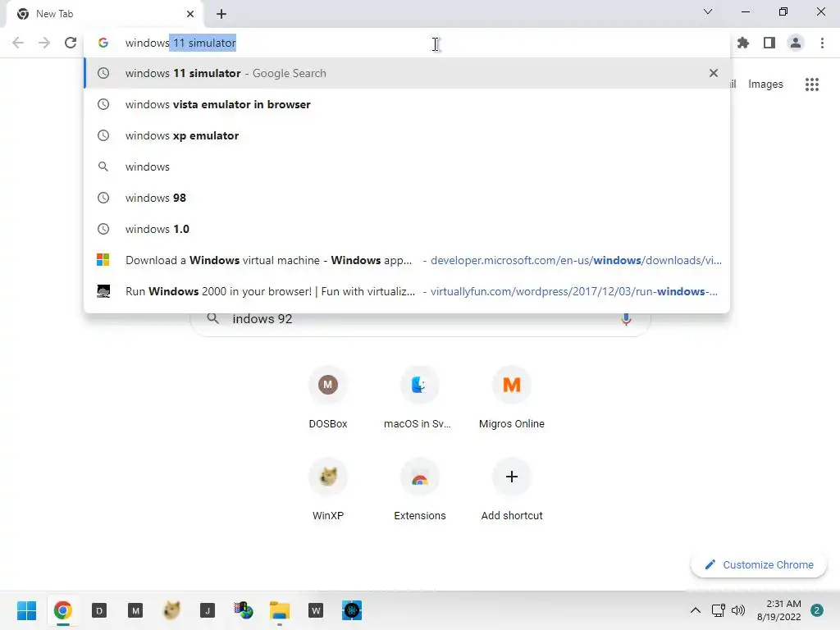This screenshot has height=630, width=840.
Task: Open the Migros Online shortcut
Action: 512,398
